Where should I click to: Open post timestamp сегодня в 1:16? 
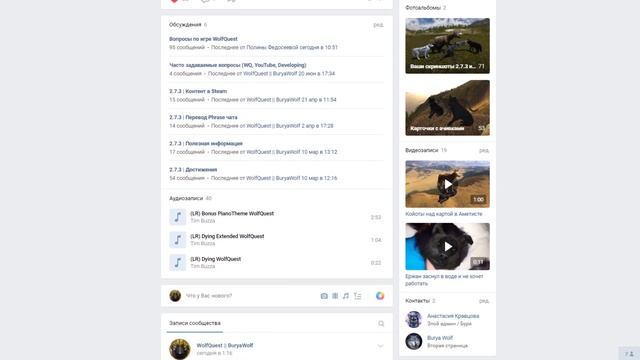pos(214,353)
